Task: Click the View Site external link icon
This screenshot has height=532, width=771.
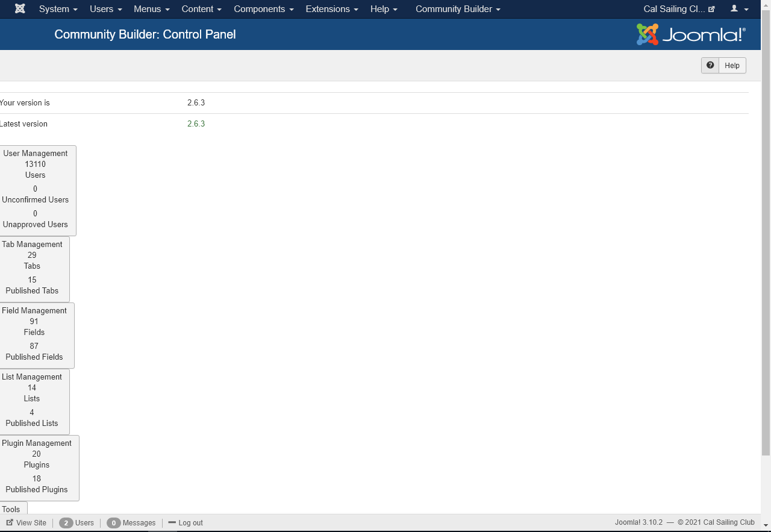Action: pos(10,522)
